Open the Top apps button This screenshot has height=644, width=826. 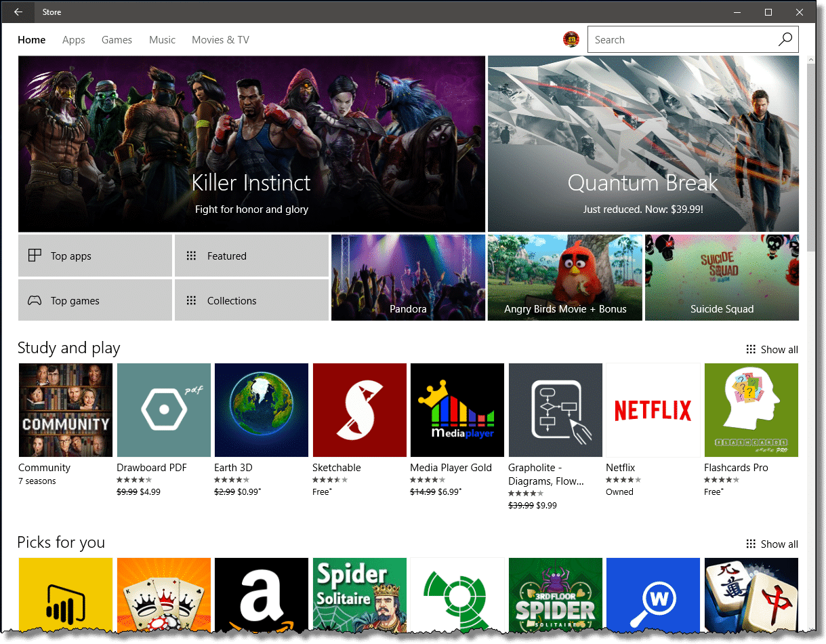tap(95, 256)
